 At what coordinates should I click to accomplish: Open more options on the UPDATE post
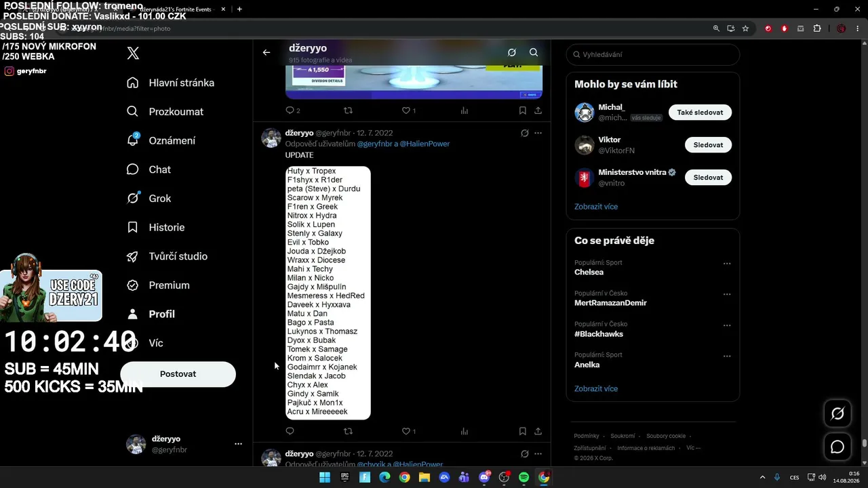click(538, 133)
